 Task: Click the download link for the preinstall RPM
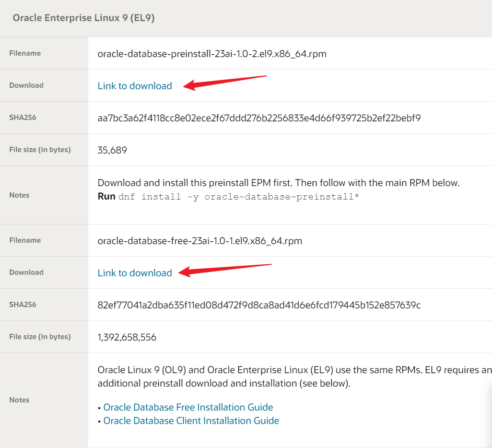click(x=135, y=86)
